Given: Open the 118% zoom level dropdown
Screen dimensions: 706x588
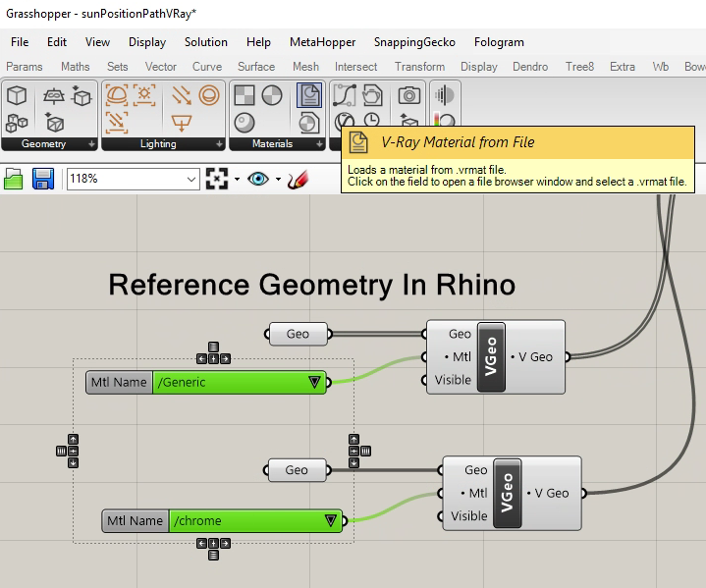Looking at the screenshot, I should tap(191, 180).
